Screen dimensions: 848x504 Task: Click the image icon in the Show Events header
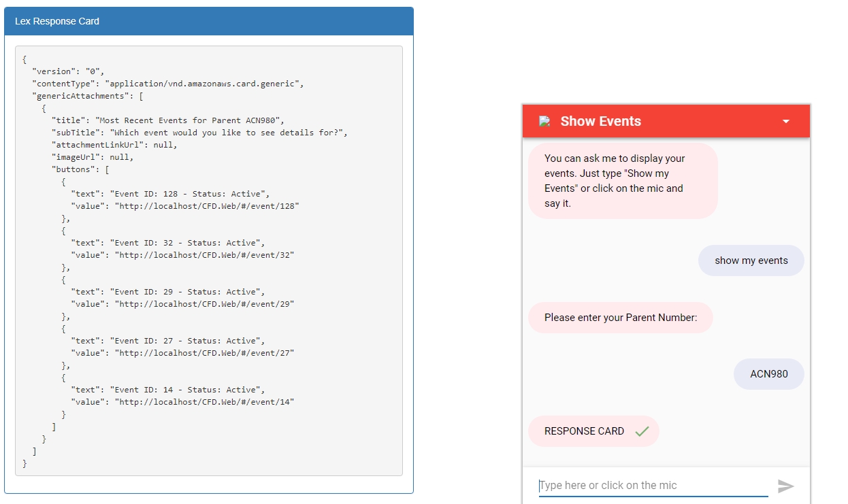point(544,120)
